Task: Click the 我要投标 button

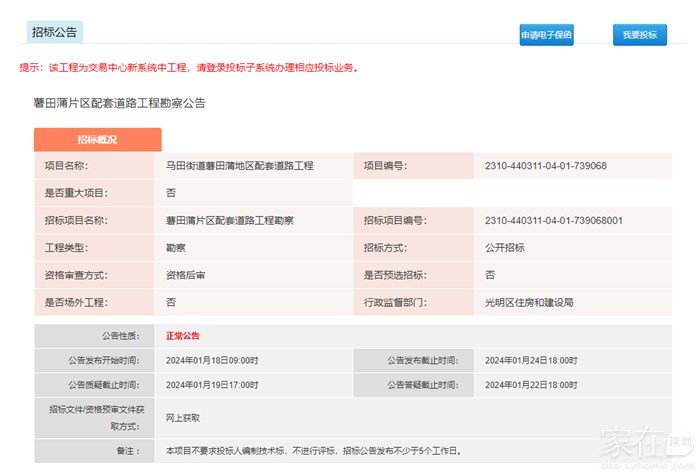Action: pos(639,35)
